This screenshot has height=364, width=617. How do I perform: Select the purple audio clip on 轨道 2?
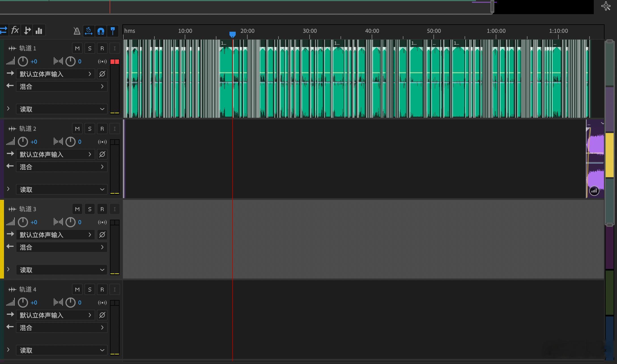tap(595, 159)
